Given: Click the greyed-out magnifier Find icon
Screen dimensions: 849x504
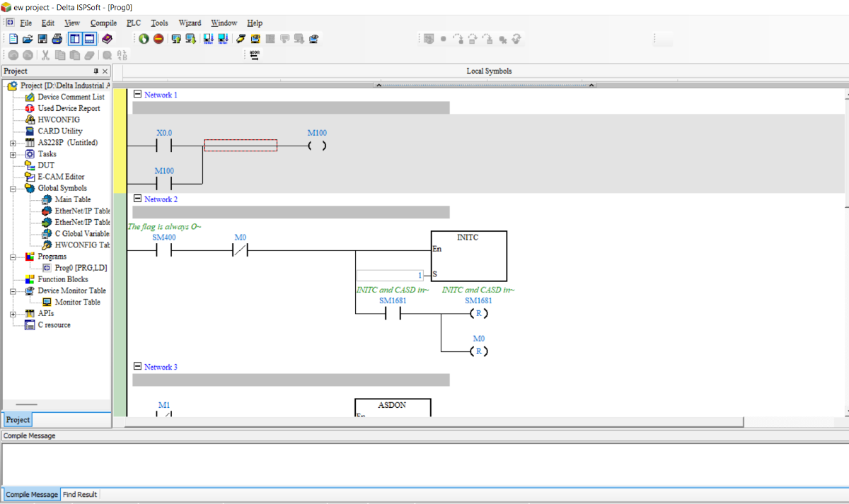Looking at the screenshot, I should pyautogui.click(x=107, y=54).
